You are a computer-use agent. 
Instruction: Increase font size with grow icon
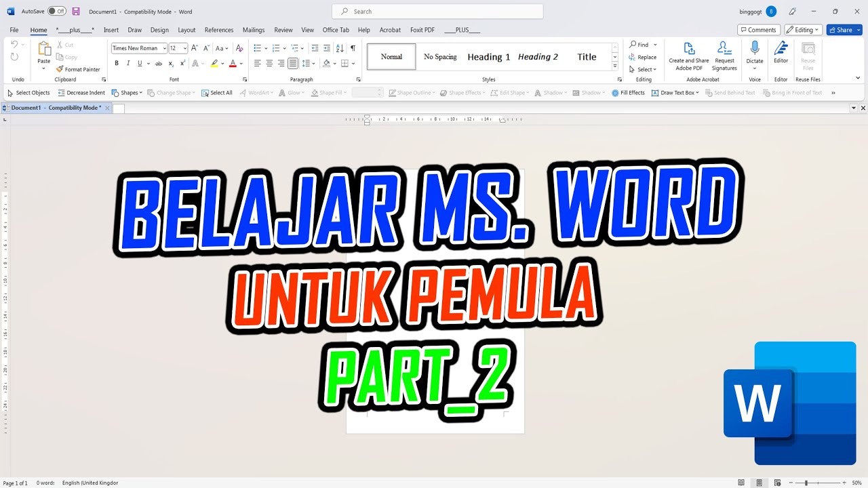[195, 48]
